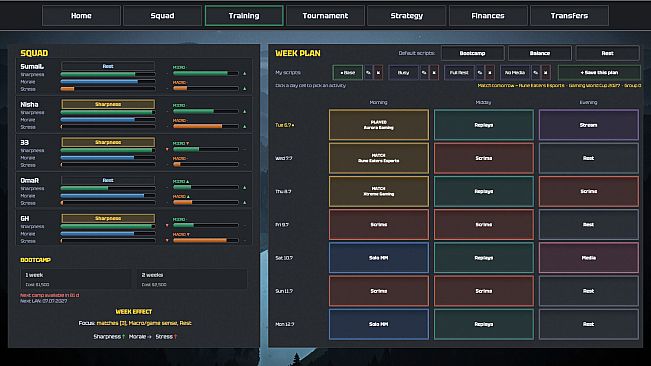Delete the Busy script with x icon
Screen dimensions: 651x366
click(x=434, y=73)
